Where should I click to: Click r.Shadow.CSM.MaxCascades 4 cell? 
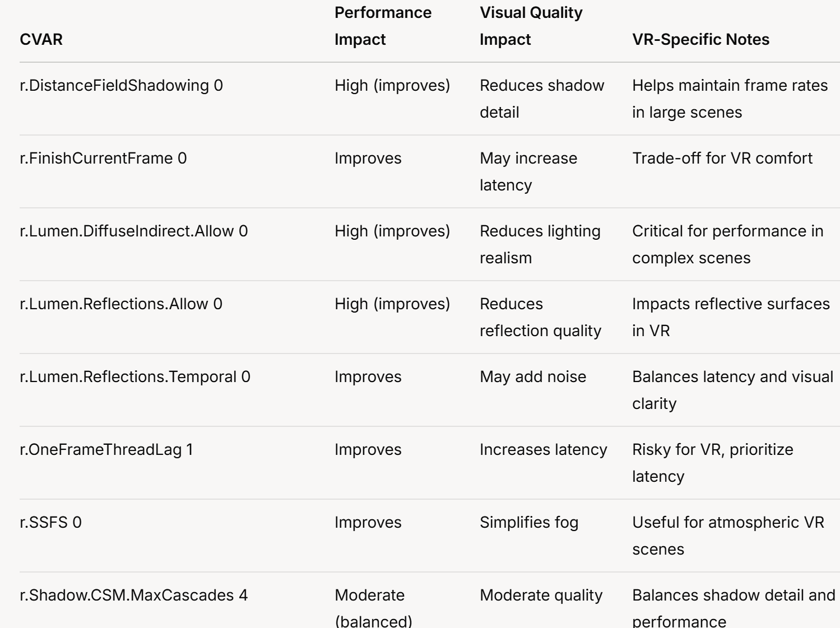coord(133,596)
